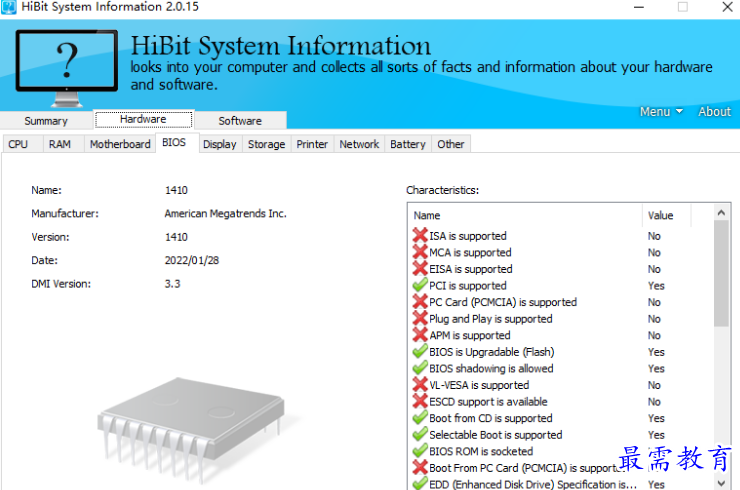Click red cross icon beside ESCD support

pos(420,401)
